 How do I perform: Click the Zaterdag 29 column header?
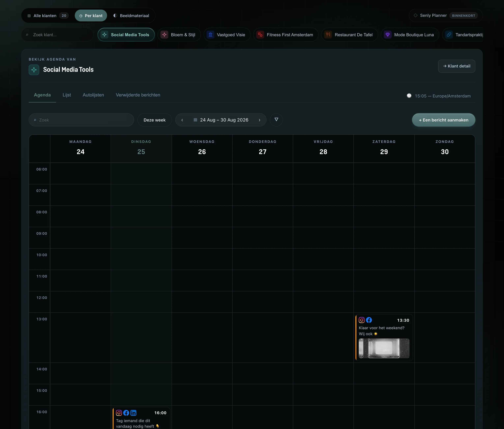click(x=384, y=148)
